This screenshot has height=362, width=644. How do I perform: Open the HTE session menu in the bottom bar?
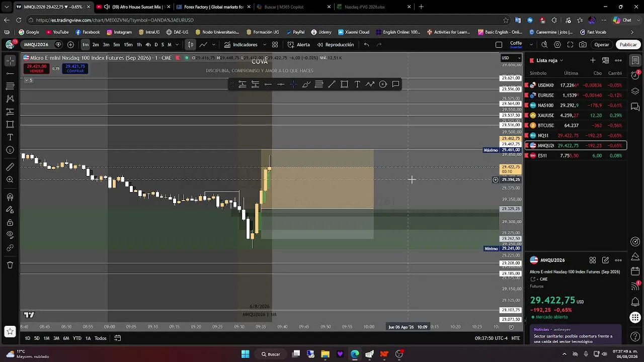pyautogui.click(x=516, y=338)
